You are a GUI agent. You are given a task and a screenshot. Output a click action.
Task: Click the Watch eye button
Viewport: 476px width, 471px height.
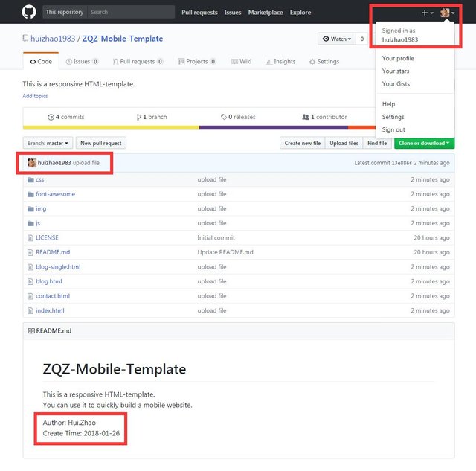coord(337,39)
